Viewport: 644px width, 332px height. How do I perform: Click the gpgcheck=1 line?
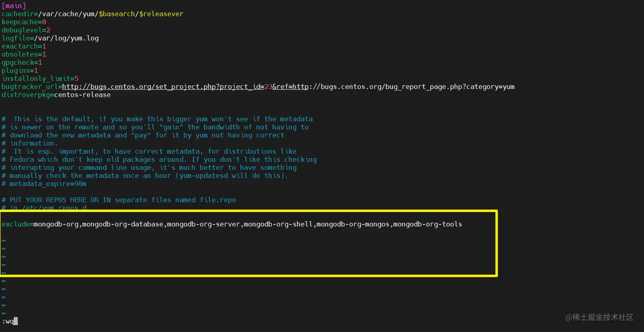click(x=22, y=63)
